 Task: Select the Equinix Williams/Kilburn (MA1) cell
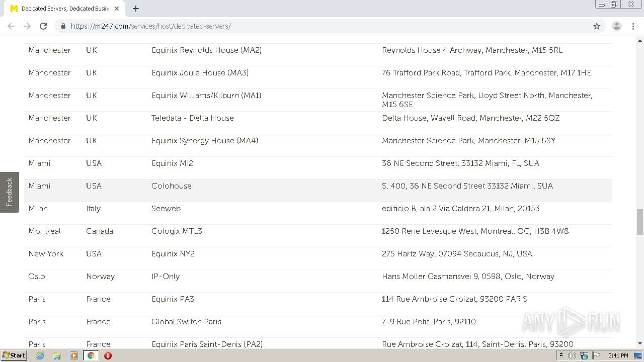(x=206, y=96)
